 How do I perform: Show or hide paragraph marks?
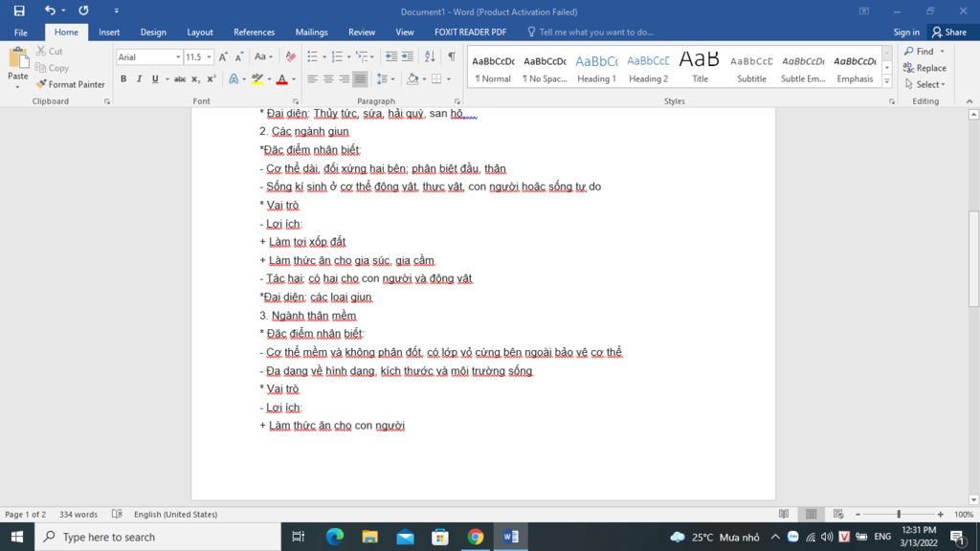(x=452, y=56)
